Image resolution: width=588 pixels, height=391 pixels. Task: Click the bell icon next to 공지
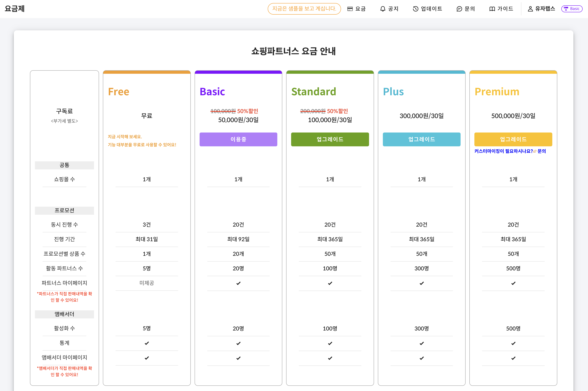(383, 8)
